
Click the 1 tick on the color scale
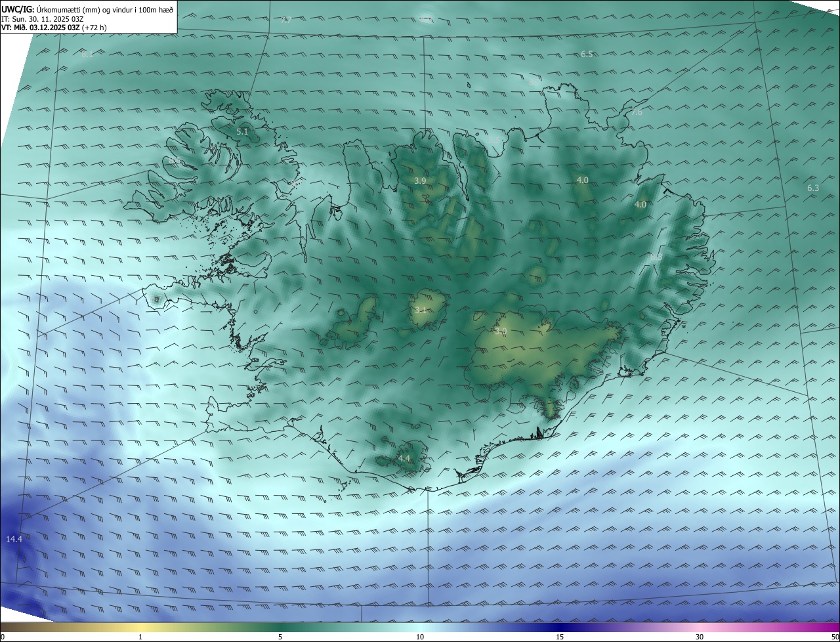click(x=140, y=637)
